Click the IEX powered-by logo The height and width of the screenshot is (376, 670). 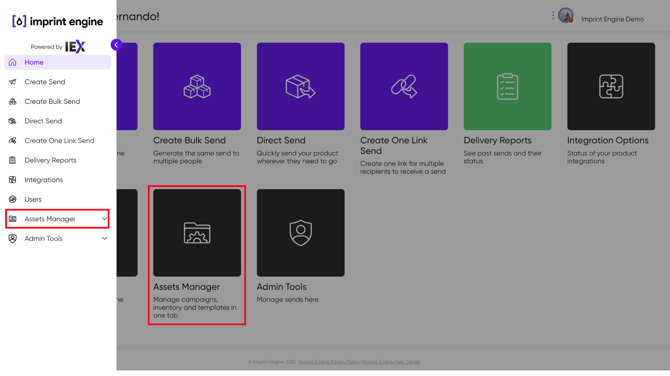(75, 47)
